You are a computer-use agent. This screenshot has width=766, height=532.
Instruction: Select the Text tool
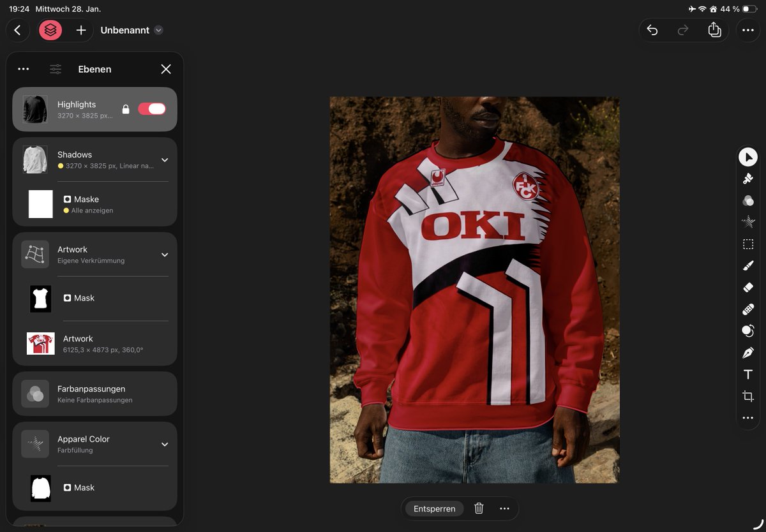tap(747, 374)
